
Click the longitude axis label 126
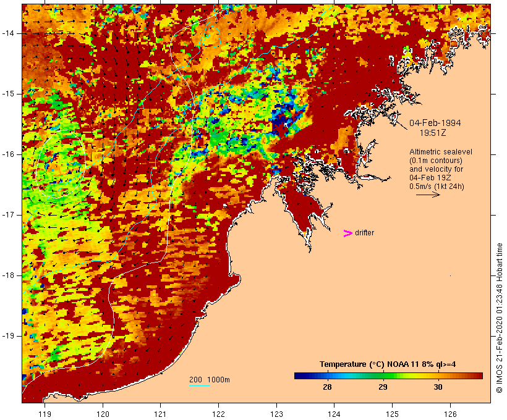[x=450, y=414]
